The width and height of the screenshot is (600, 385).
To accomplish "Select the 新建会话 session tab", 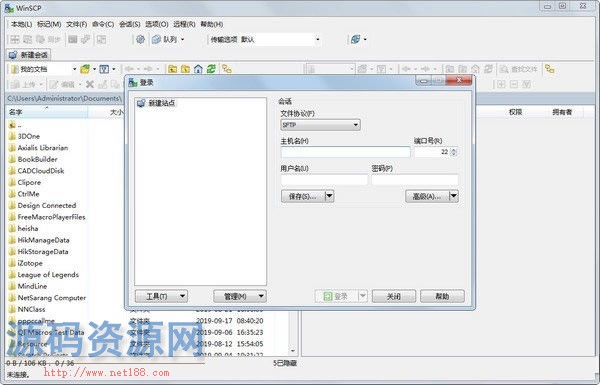I will coord(28,55).
